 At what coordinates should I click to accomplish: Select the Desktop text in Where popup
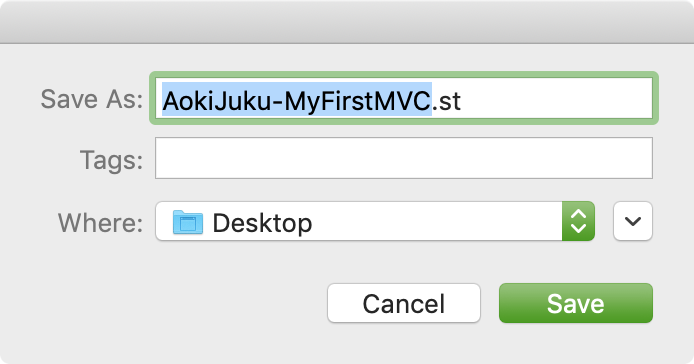pos(262,223)
